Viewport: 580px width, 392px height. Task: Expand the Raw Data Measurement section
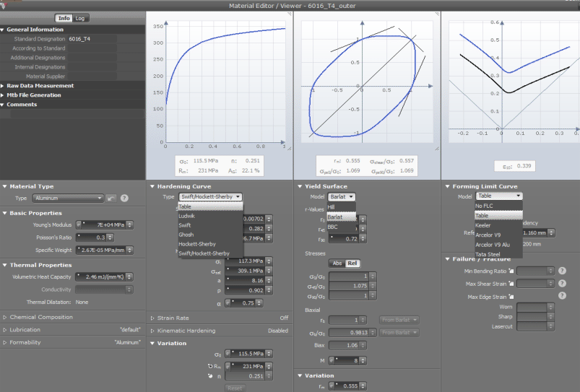coord(4,85)
